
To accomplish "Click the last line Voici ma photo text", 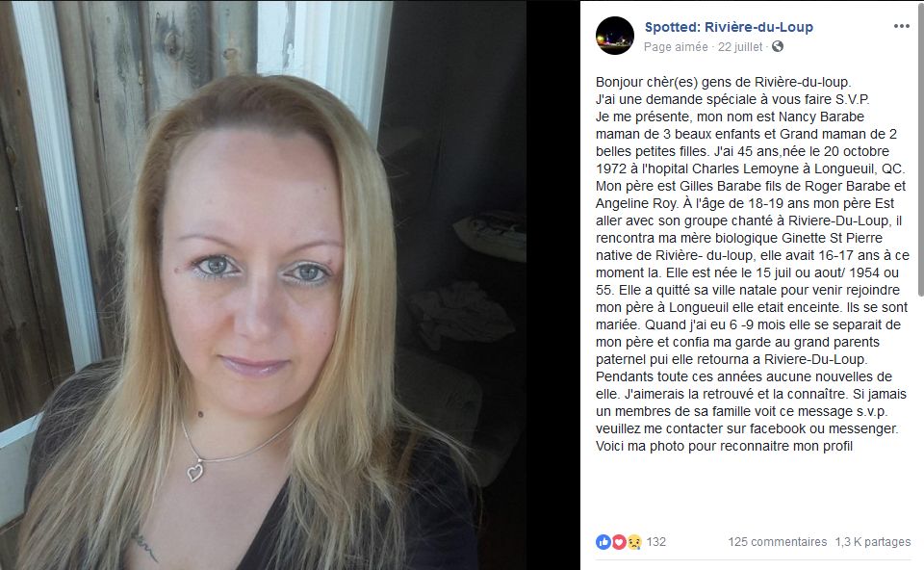I will coord(724,446).
